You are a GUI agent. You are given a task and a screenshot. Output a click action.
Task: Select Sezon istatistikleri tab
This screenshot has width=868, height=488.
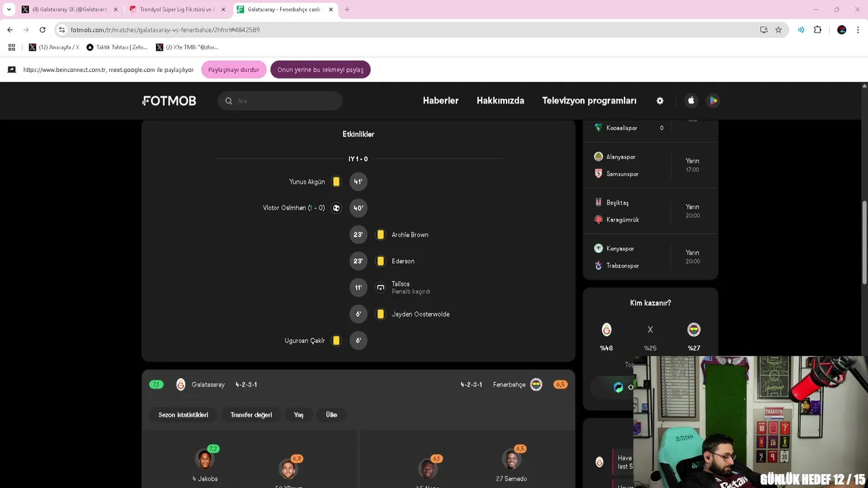pyautogui.click(x=183, y=415)
